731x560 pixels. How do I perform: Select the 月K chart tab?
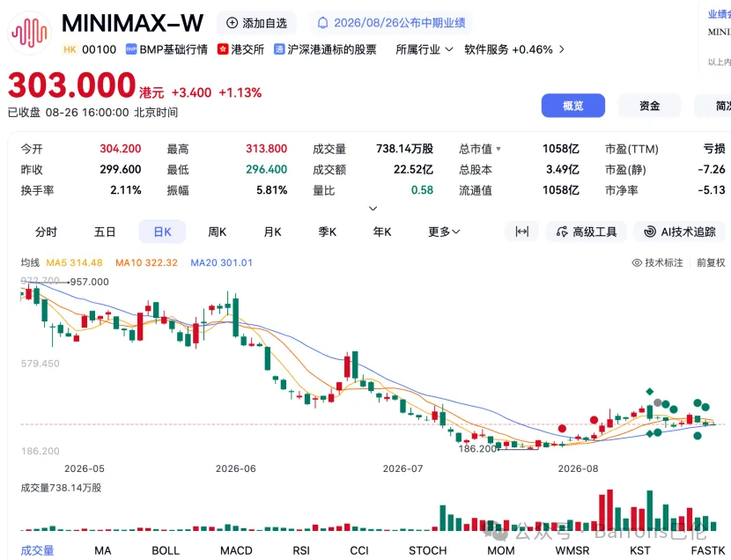[273, 232]
